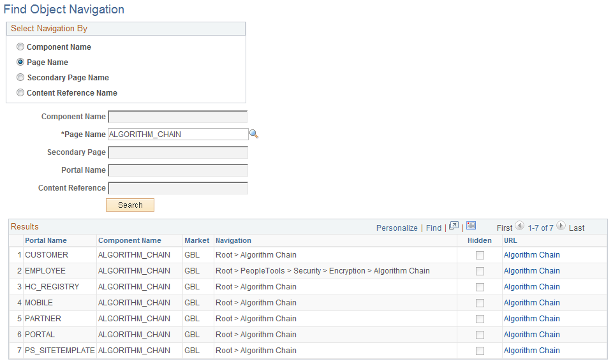Open Algorithm Chain URL for PORTAL portal
The image size is (613, 364).
[x=532, y=335]
